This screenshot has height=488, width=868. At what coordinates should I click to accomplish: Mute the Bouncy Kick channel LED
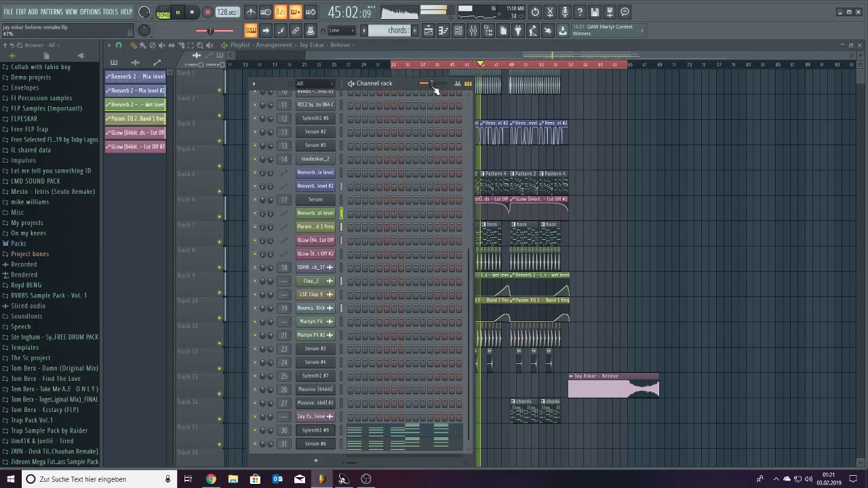click(255, 308)
